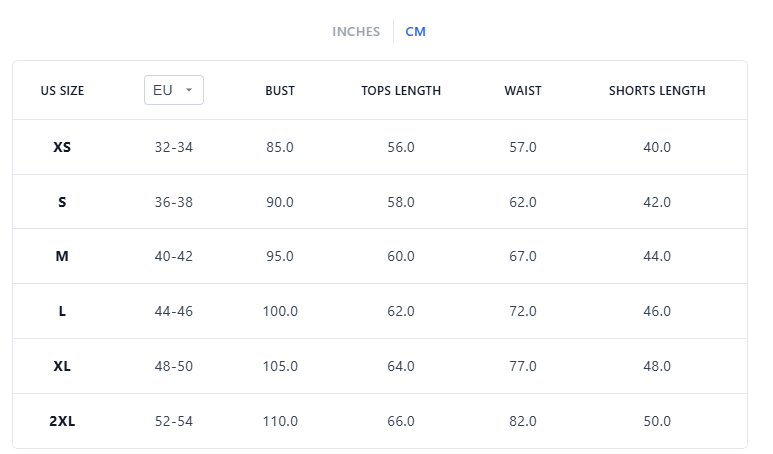Viewport: 773px width, 454px height.
Task: Open the EU size region dropdown
Action: (173, 90)
